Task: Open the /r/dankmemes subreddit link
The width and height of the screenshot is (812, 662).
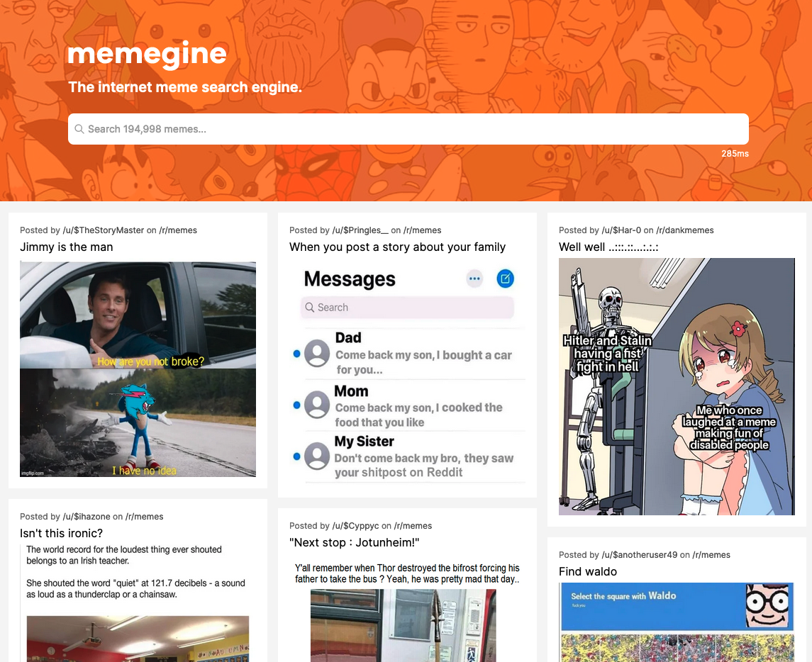Action: point(684,230)
